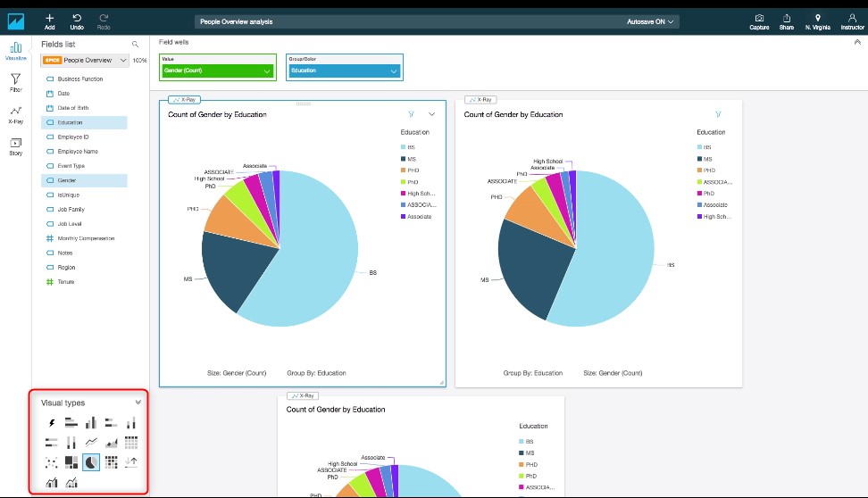Viewport: 868px width, 498px height.
Task: Click filter icon on the second pie chart
Action: (718, 114)
